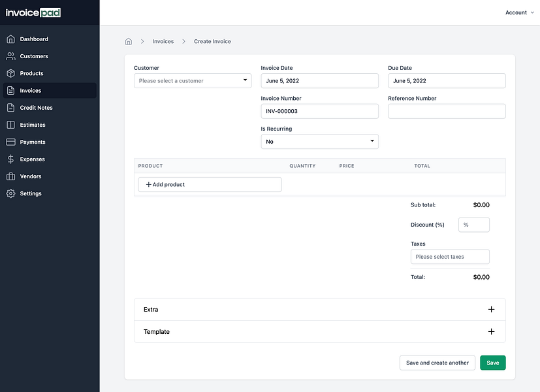Click plus icon on Extra row
The image size is (540, 392).
[x=492, y=309]
